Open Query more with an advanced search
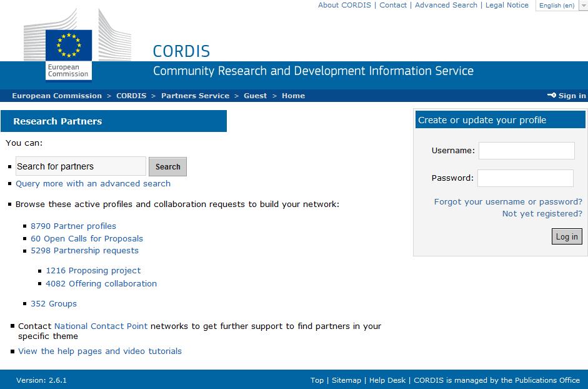588x389 pixels. tap(93, 184)
